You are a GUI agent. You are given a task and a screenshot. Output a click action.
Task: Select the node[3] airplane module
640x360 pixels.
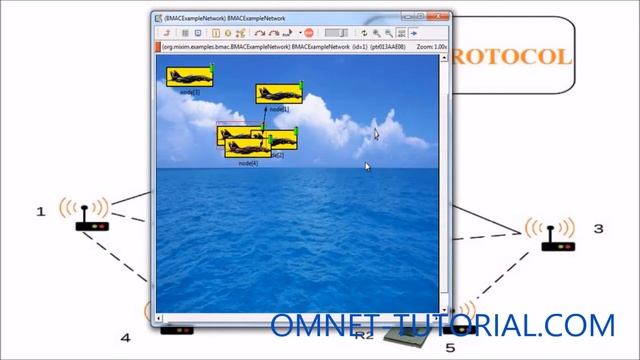(190, 77)
